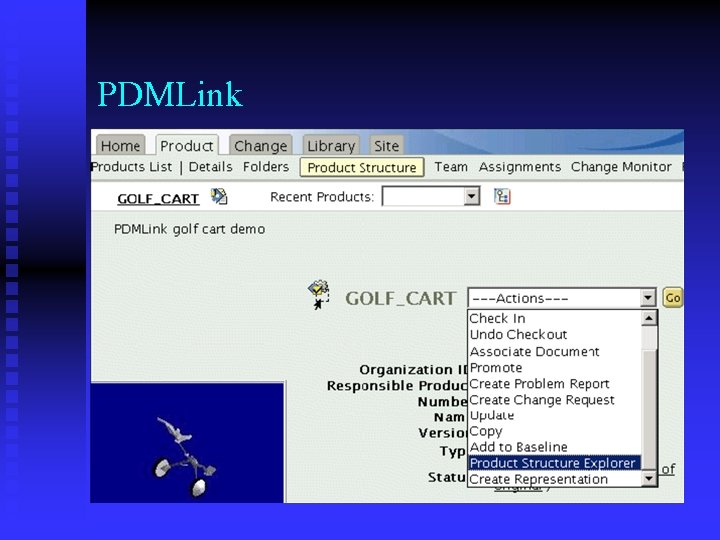Choose Check In from Actions list

click(554, 318)
